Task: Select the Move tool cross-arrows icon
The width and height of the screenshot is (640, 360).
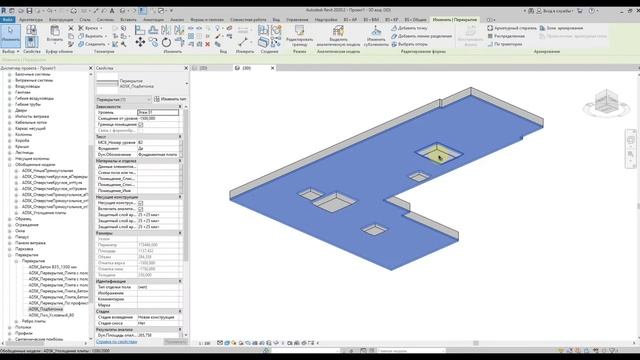Action: 140,42
